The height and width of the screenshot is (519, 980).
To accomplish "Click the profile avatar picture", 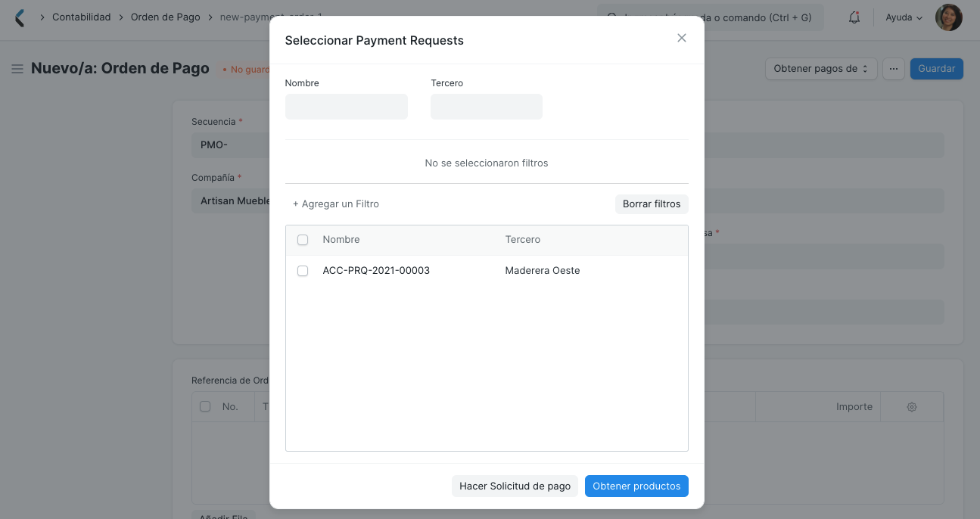I will (x=948, y=17).
